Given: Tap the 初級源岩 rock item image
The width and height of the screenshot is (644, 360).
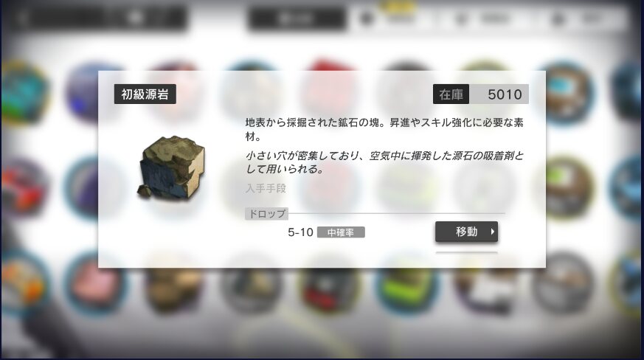Looking at the screenshot, I should pos(171,167).
